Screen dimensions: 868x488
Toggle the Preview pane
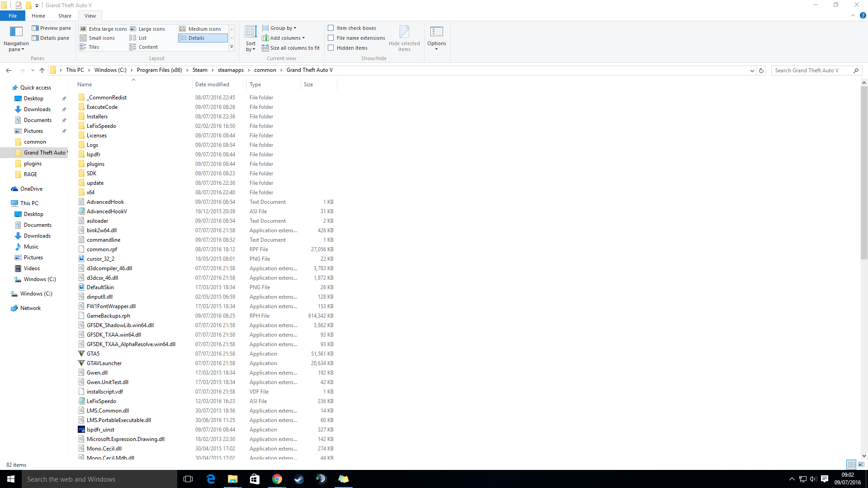click(51, 28)
